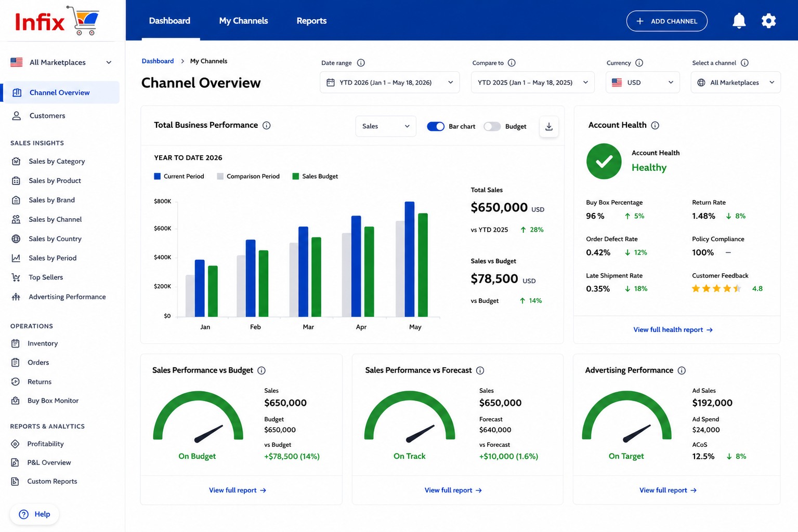
Task: Turn off the Bar chart toggle
Action: click(435, 126)
